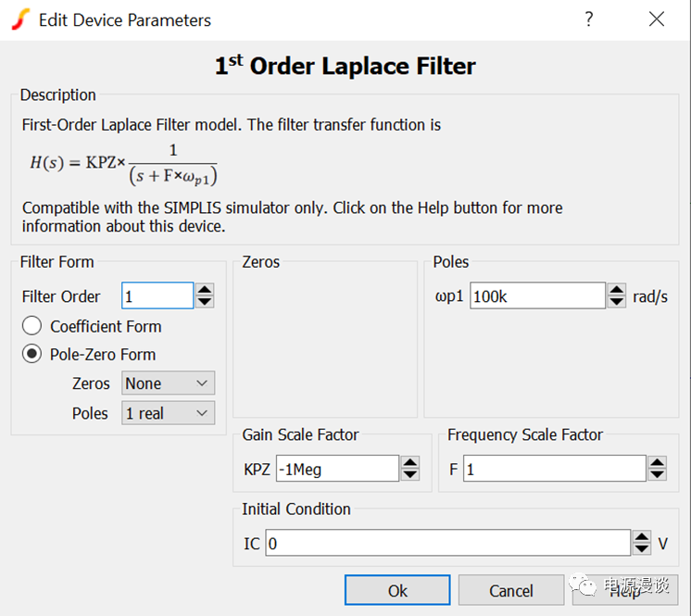
Task: Open the Zeros dropdown showing None
Action: (168, 383)
